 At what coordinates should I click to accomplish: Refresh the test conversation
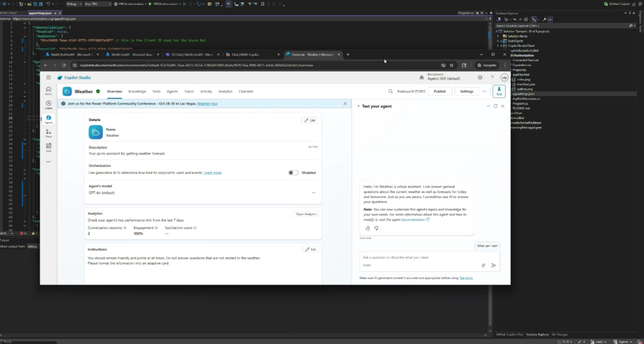496,106
